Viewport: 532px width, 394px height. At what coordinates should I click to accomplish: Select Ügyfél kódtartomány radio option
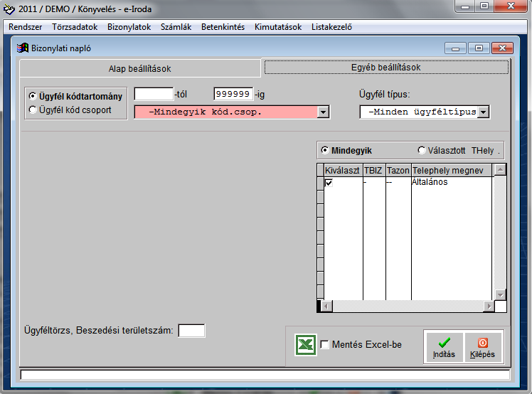(33, 96)
